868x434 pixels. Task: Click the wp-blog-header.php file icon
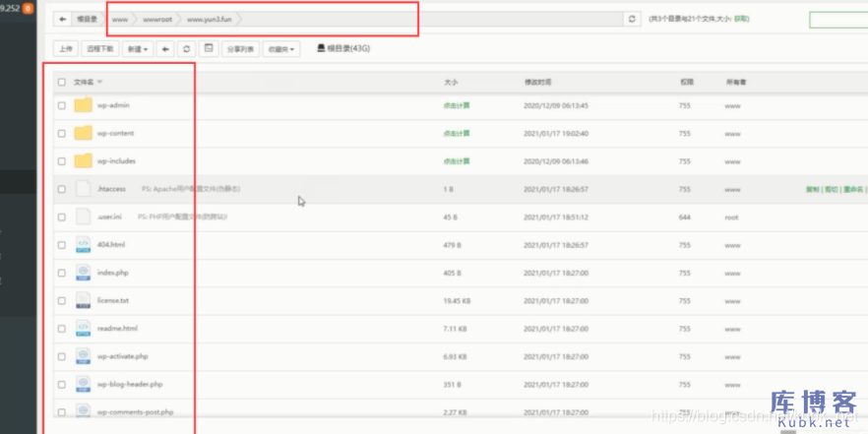(83, 384)
